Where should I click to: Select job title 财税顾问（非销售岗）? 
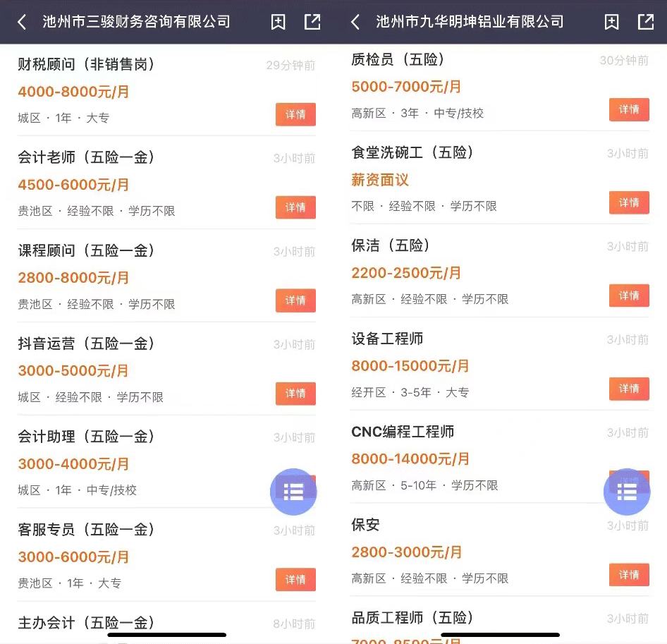86,64
